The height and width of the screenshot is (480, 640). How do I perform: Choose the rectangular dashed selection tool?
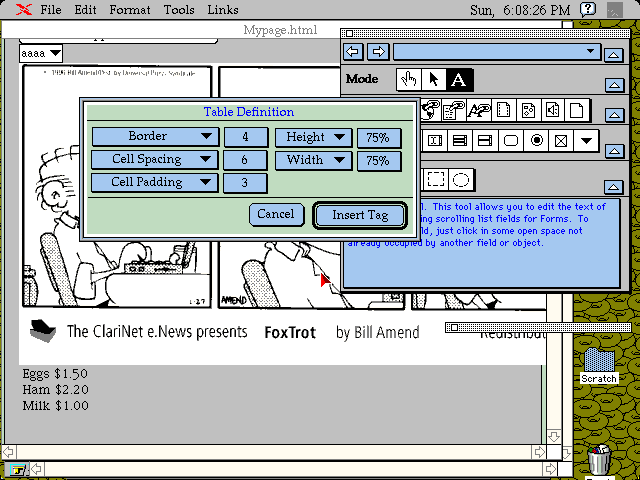(436, 180)
